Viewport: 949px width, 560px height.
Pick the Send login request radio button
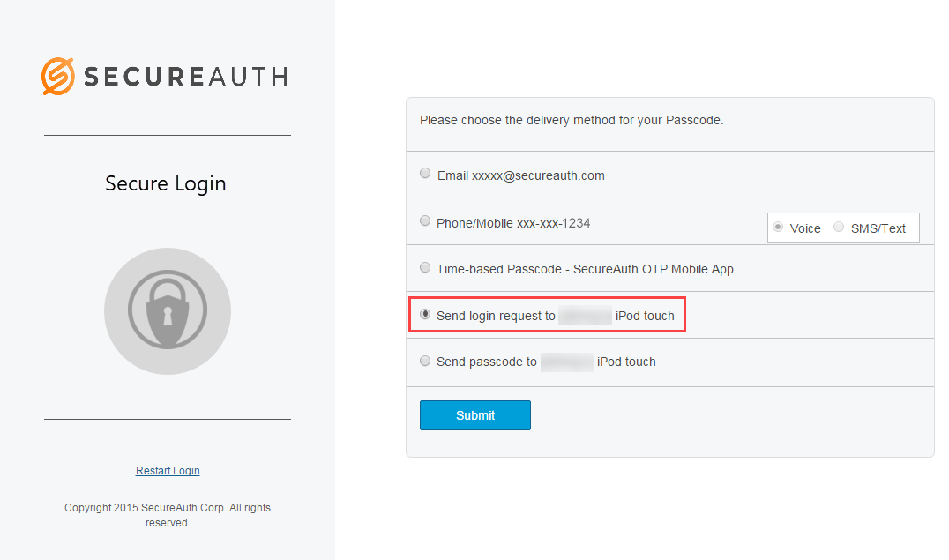click(426, 314)
